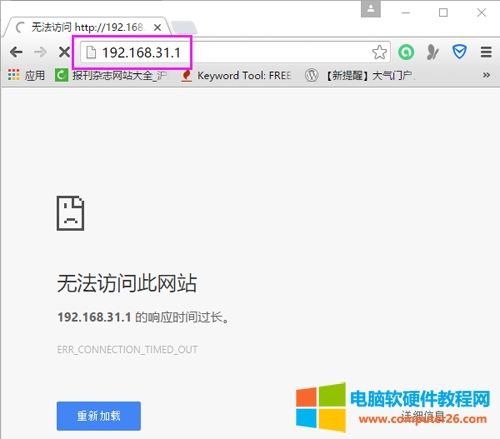Go back with the browser back arrow

click(16, 52)
